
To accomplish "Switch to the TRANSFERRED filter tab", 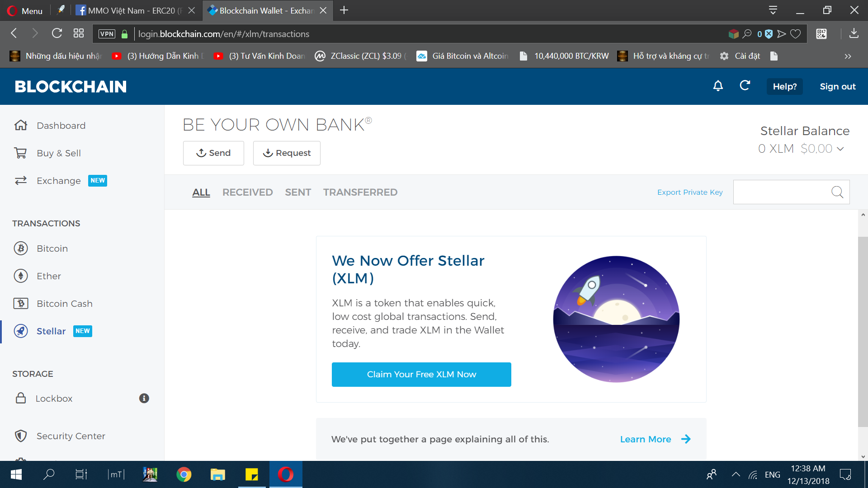I will click(x=360, y=192).
